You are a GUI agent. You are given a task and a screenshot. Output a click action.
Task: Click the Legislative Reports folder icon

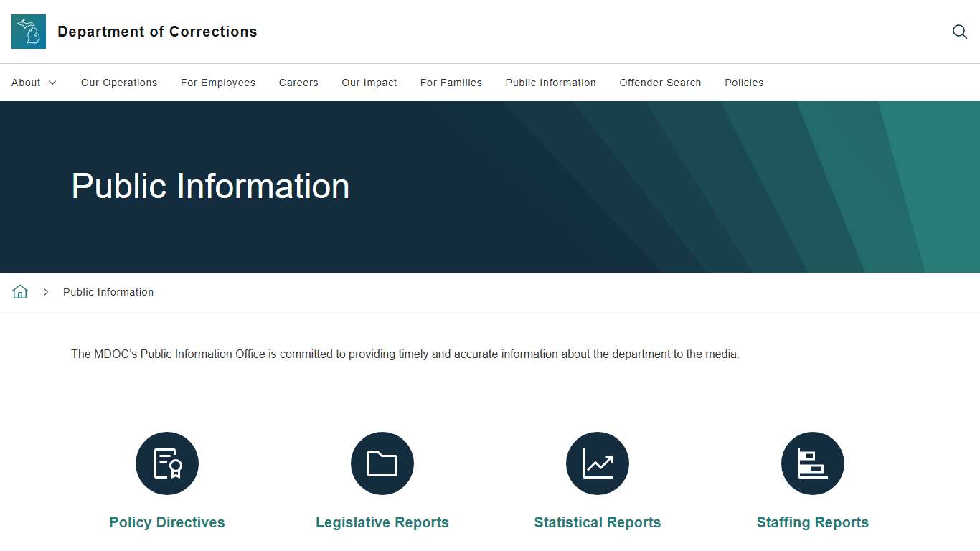pyautogui.click(x=382, y=463)
